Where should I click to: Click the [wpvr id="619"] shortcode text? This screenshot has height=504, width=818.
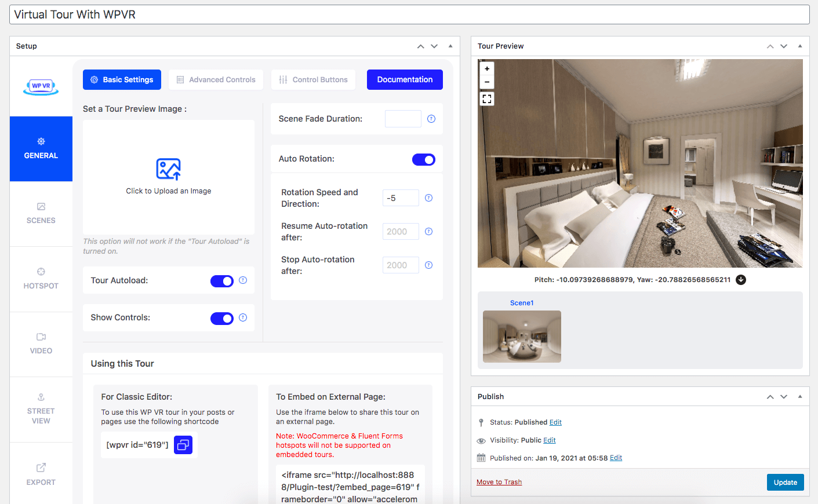(137, 445)
